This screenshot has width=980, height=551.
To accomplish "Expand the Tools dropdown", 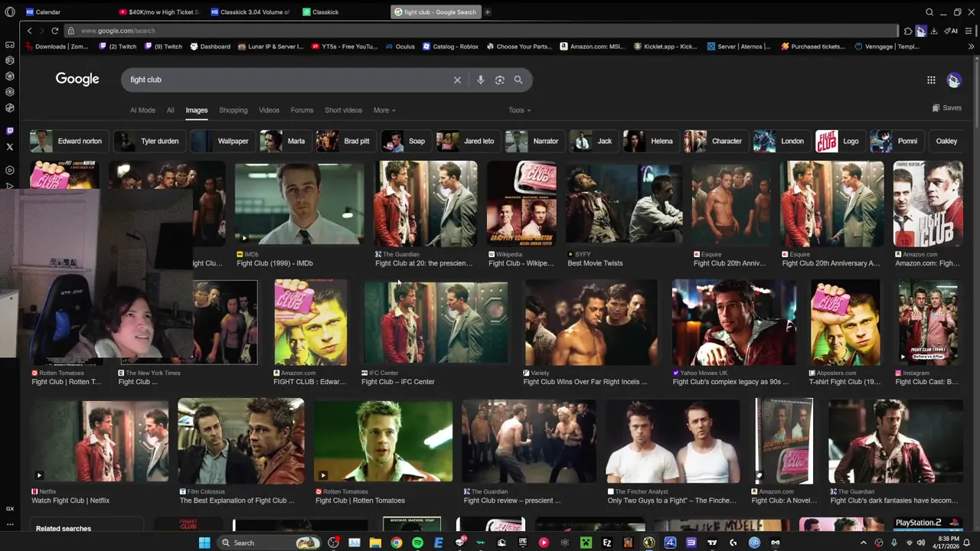I will (519, 110).
